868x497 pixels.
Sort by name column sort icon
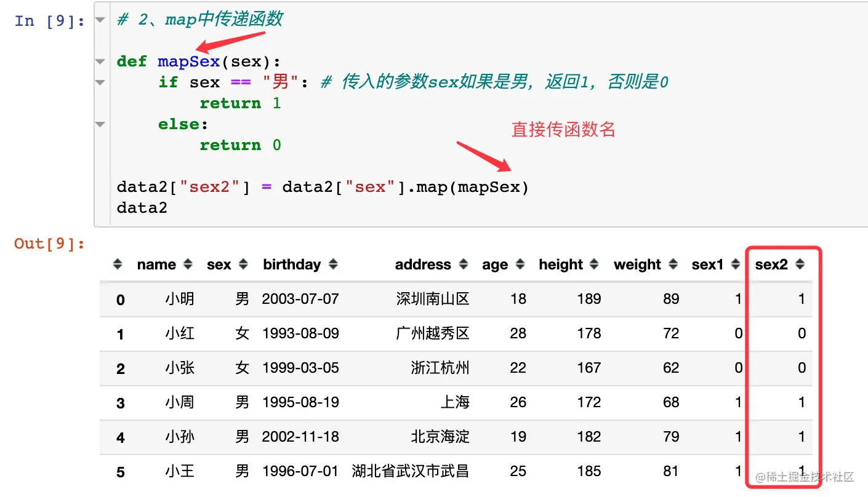pos(188,264)
